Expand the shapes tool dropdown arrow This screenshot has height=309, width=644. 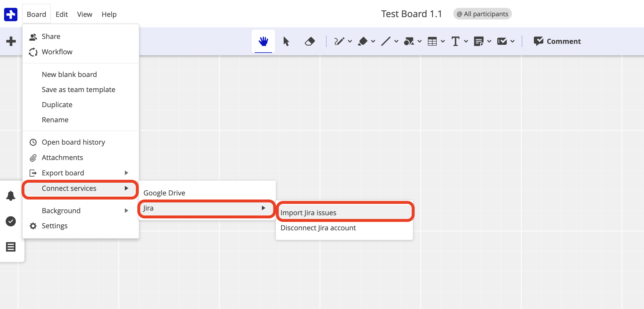[420, 41]
